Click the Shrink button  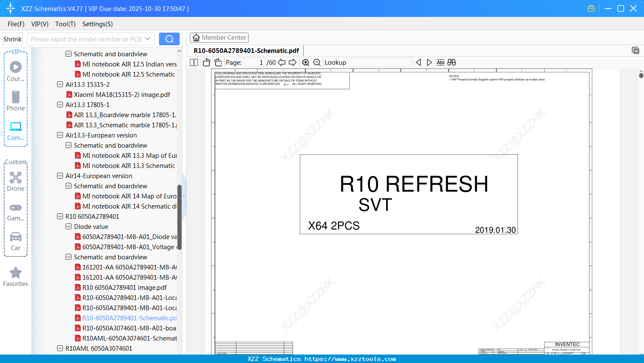(x=13, y=39)
